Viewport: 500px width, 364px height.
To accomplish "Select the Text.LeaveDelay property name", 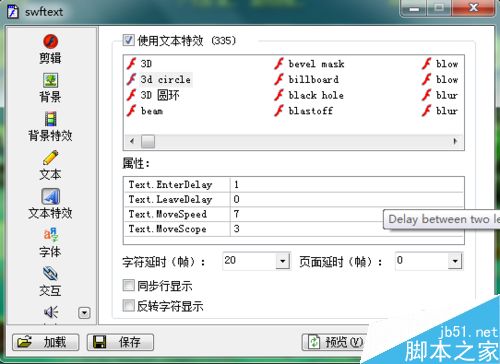I will pos(170,199).
